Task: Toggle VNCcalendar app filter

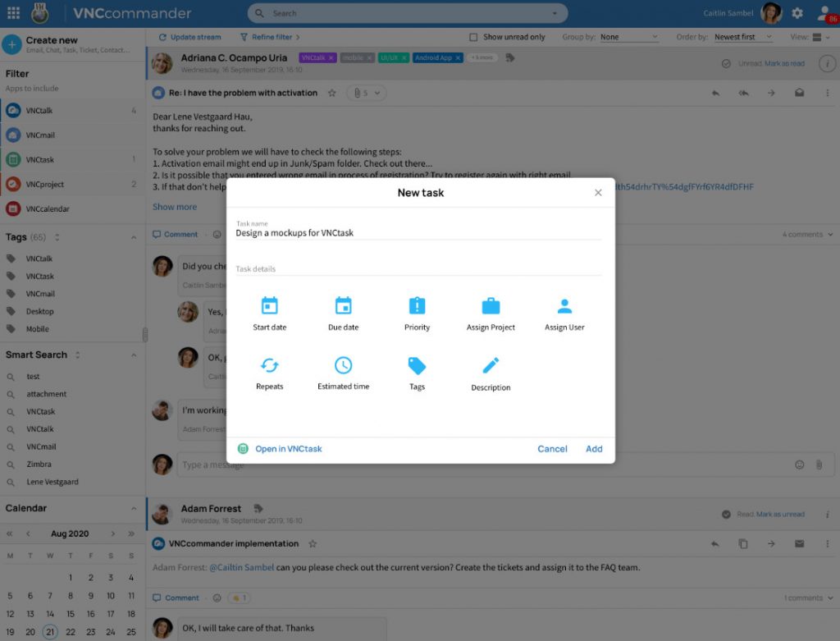Action: [72, 209]
